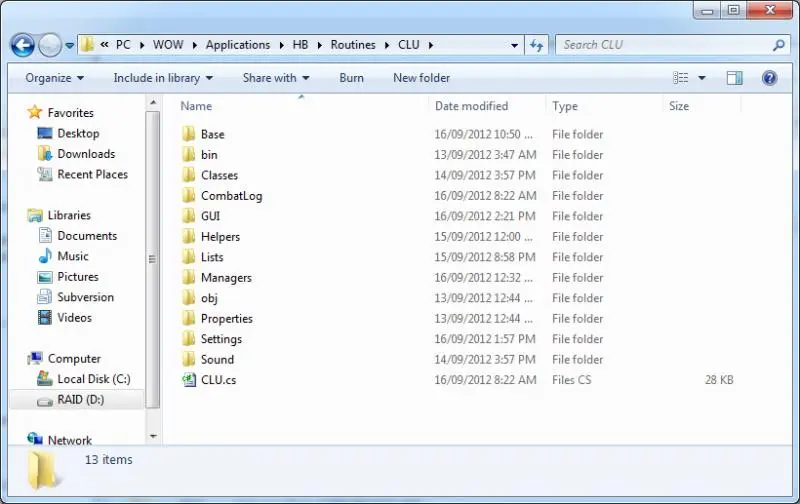Toggle the preview pane button
Screen dimensions: 800x504
click(x=734, y=78)
